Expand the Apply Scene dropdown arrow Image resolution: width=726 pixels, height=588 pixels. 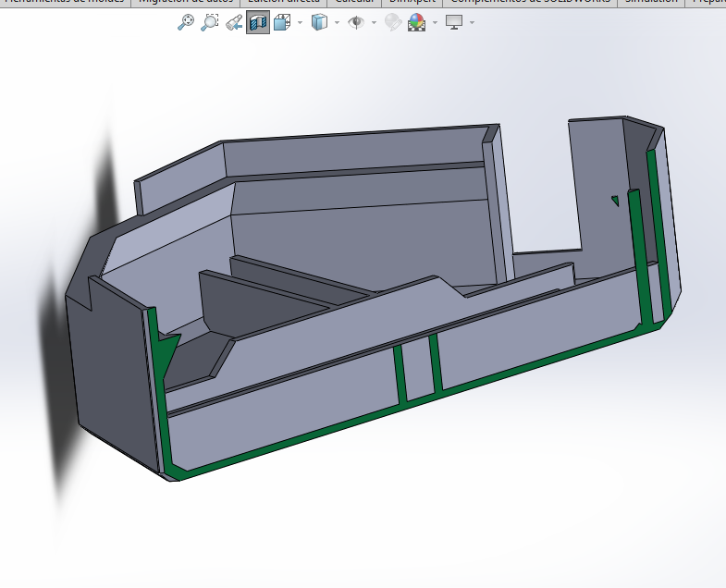click(x=435, y=22)
